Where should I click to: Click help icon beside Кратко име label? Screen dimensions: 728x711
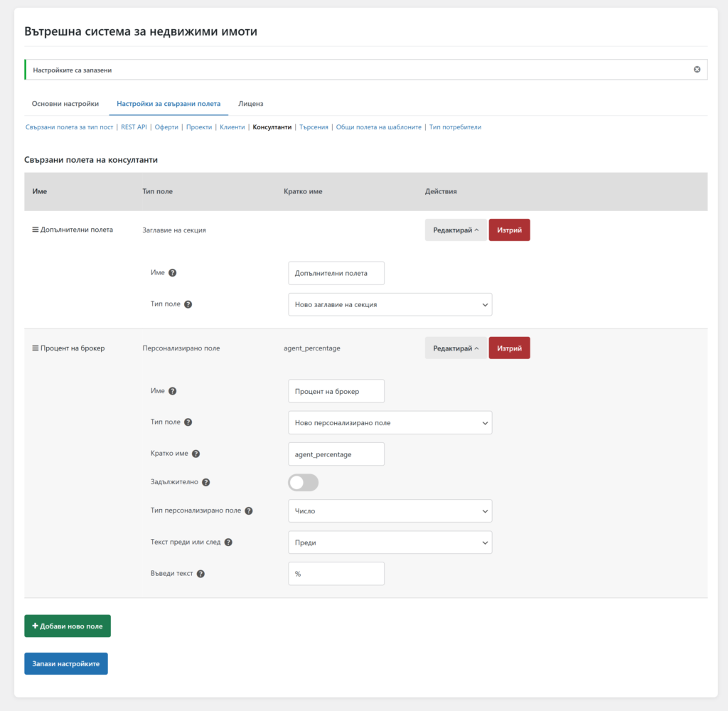point(196,454)
